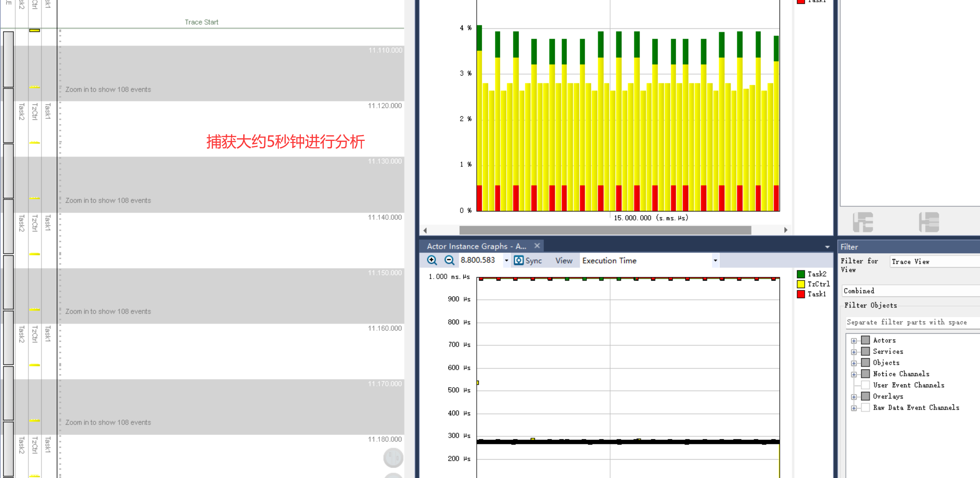
Task: Click the right hierarchy layout icon
Action: click(928, 222)
